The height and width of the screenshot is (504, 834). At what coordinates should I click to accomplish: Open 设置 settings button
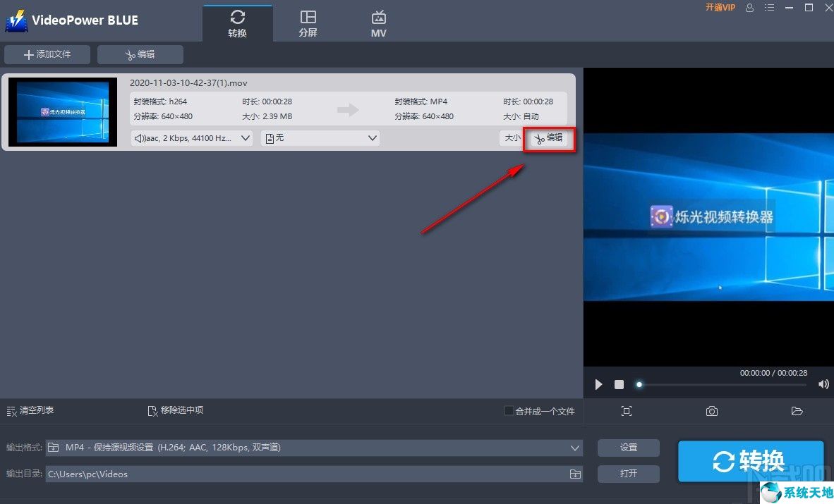(x=628, y=447)
